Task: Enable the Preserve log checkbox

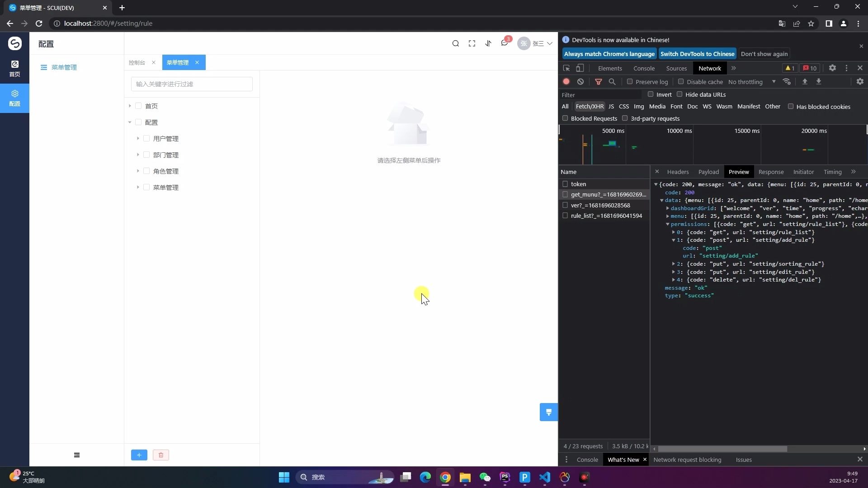Action: pyautogui.click(x=631, y=82)
